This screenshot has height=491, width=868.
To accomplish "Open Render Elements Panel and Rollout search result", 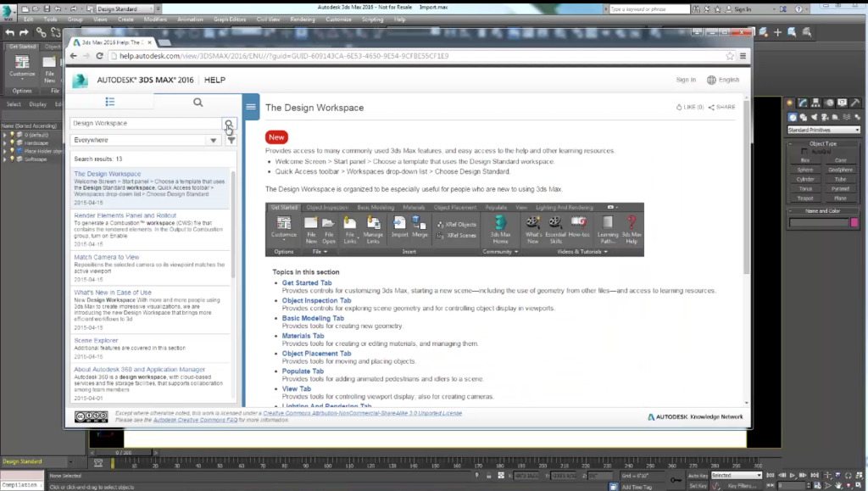I will click(125, 215).
